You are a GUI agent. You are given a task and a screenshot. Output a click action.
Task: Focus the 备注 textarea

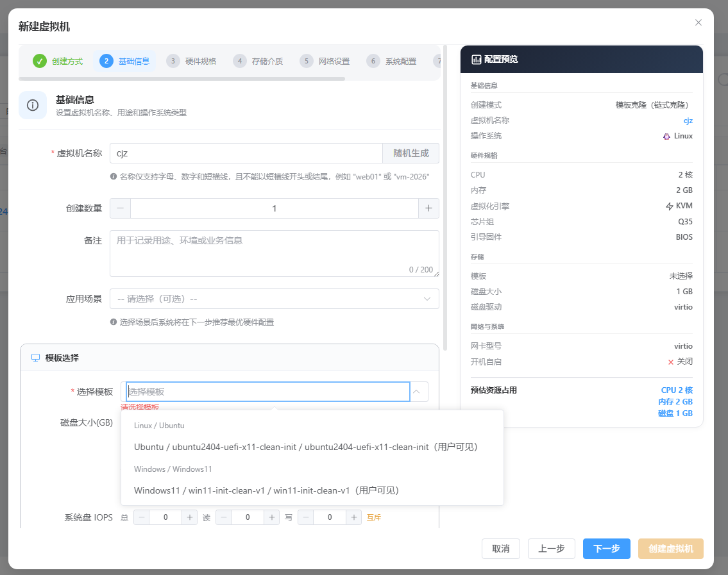click(275, 253)
